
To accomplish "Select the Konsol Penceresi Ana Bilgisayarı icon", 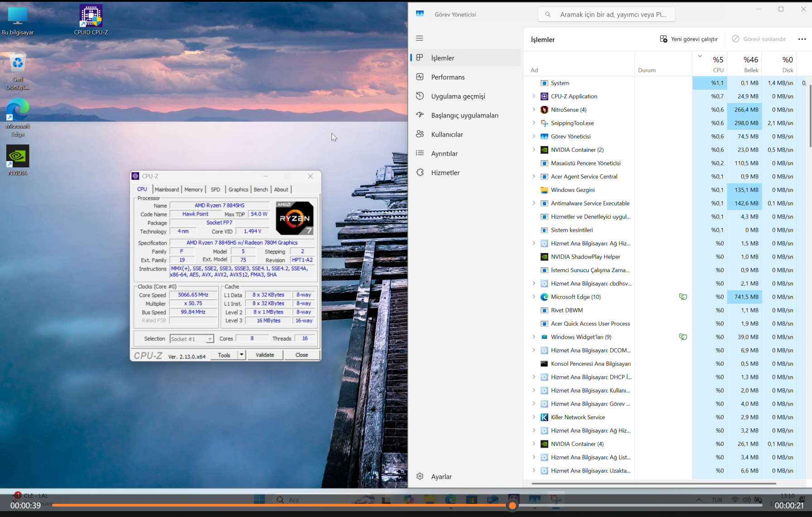I will coord(544,364).
